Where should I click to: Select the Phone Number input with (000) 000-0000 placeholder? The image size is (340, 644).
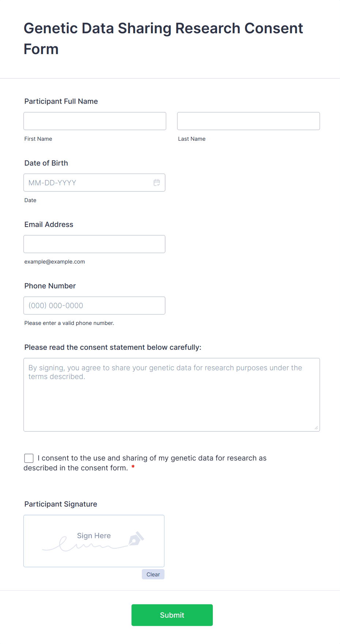pyautogui.click(x=94, y=306)
